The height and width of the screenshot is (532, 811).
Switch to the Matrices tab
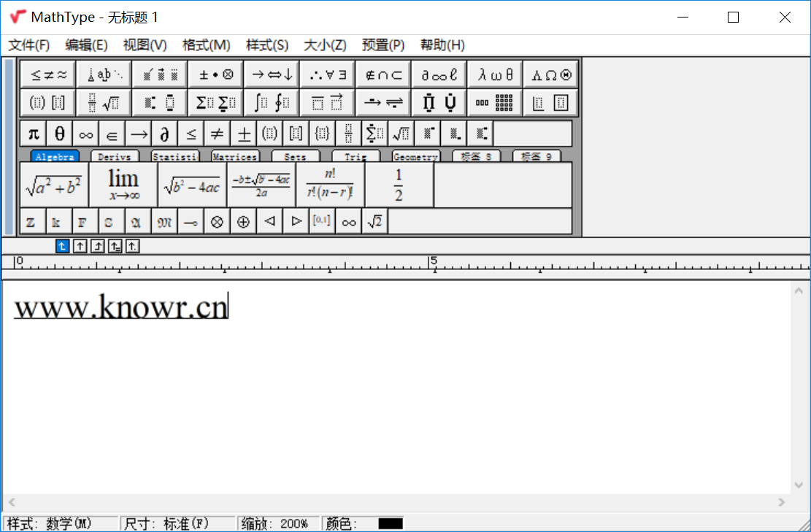click(x=235, y=156)
